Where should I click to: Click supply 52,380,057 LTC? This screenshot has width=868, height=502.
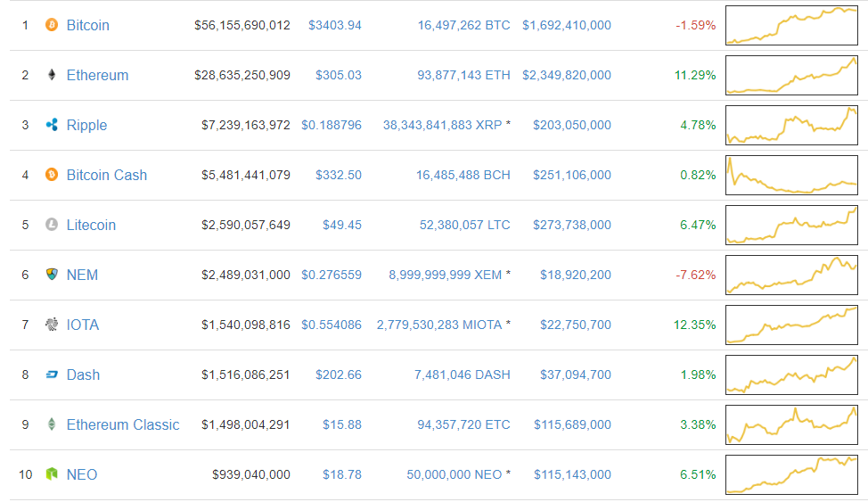465,225
